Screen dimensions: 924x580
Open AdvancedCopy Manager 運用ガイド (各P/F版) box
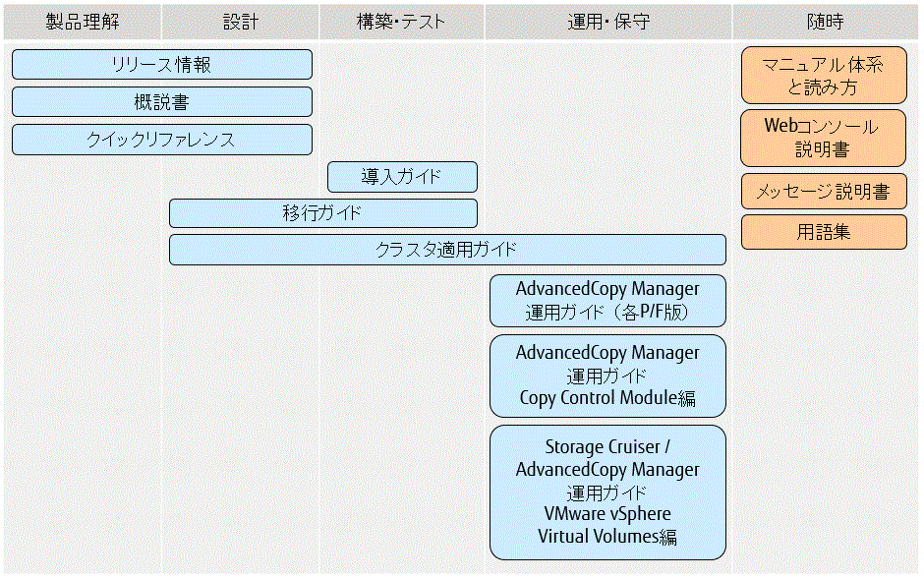tap(607, 301)
